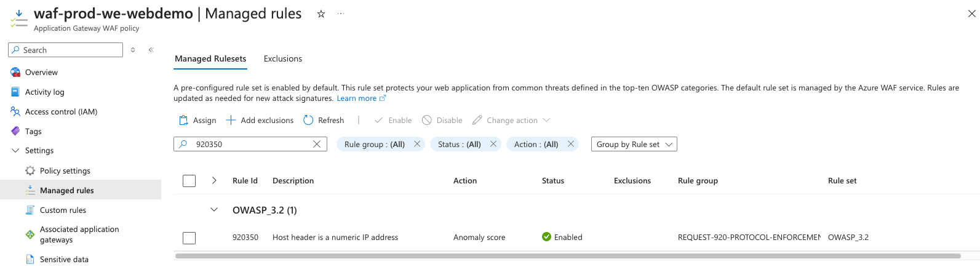Tick the checkbox for rule 920350

[x=189, y=238]
